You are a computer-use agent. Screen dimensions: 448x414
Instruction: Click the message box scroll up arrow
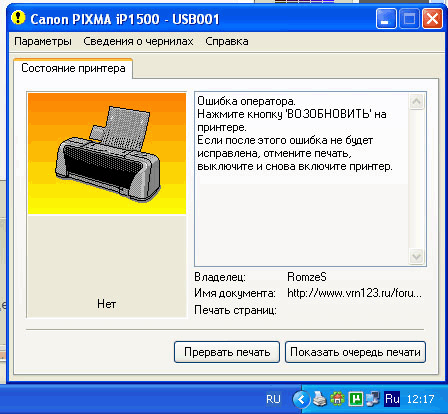coord(416,101)
